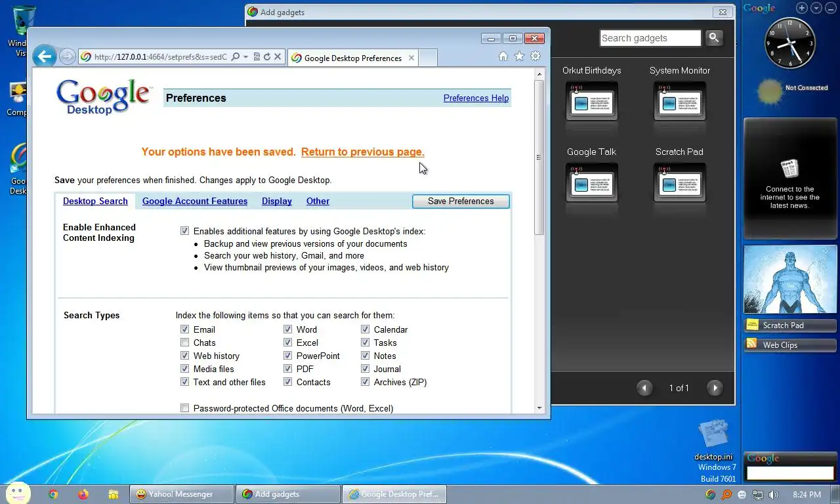The image size is (840, 504).
Task: Click Return to previous page link
Action: [x=363, y=152]
